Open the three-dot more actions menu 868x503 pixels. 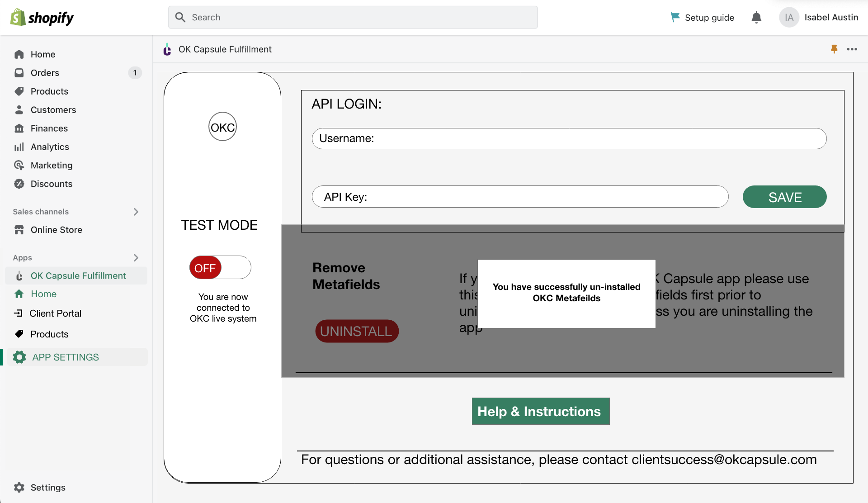[852, 49]
